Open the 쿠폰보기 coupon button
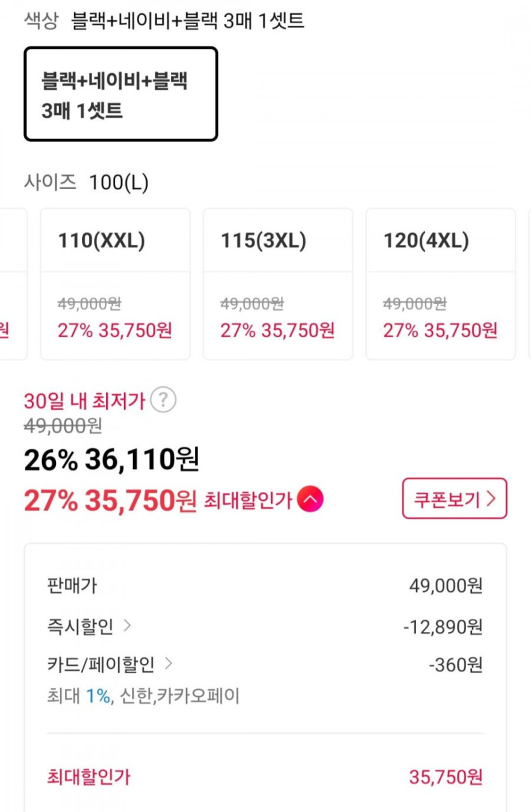The width and height of the screenshot is (531, 812). 454,499
